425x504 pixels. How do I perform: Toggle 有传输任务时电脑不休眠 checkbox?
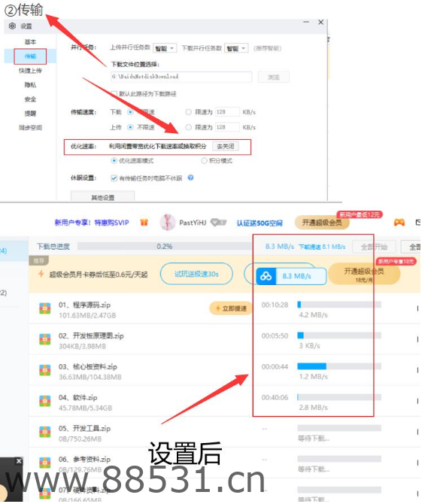[x=114, y=178]
